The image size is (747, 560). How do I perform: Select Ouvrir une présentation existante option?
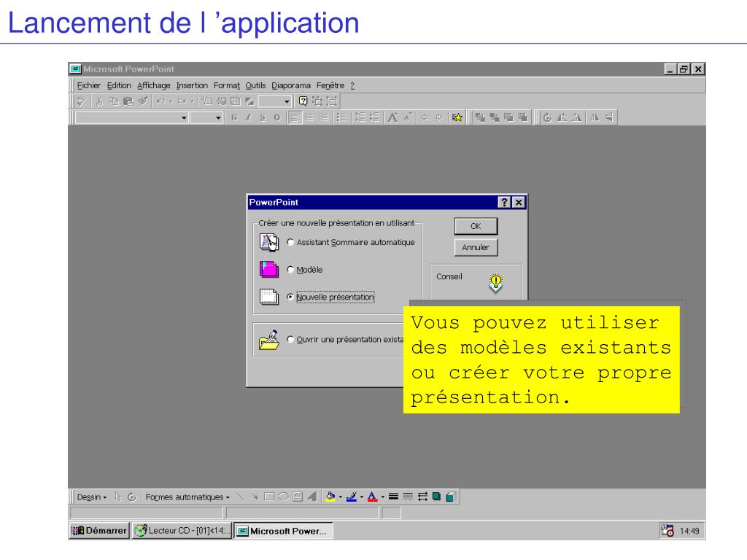pos(290,340)
